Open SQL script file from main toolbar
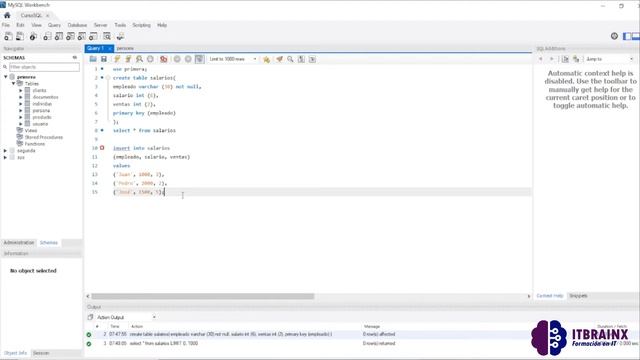The height and width of the screenshot is (360, 640). point(20,36)
